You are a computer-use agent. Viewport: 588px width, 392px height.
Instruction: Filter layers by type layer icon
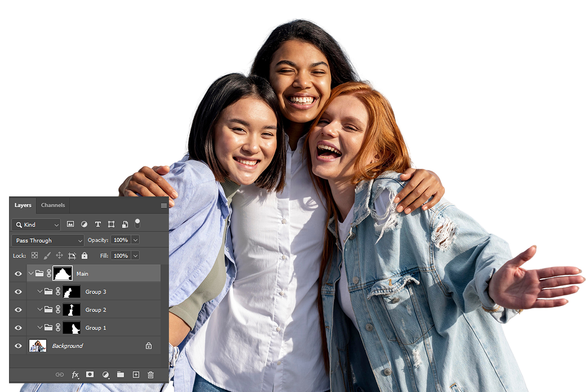98,224
